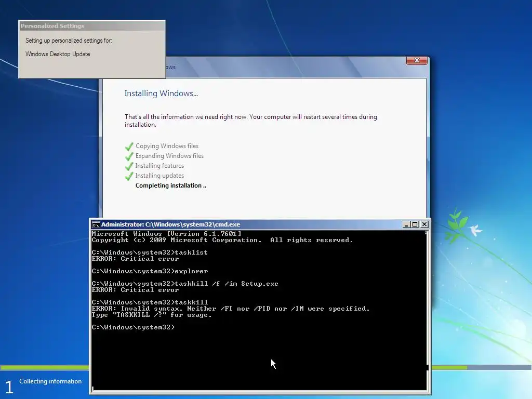Click the green check beside Installing updates

point(129,176)
